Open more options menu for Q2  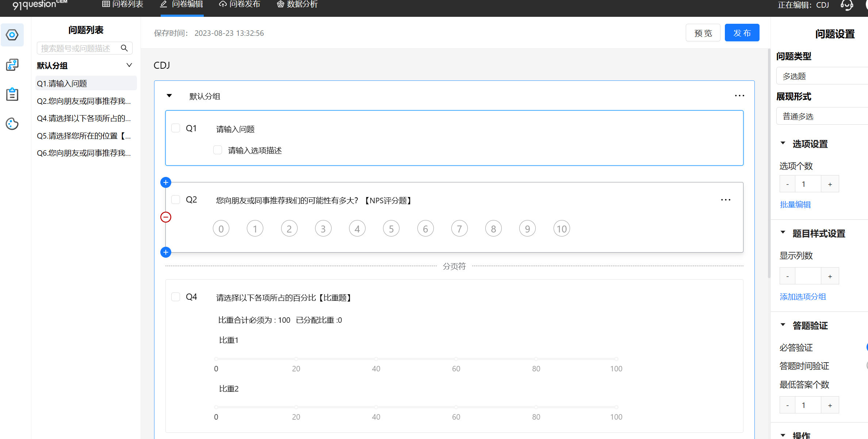click(x=726, y=200)
